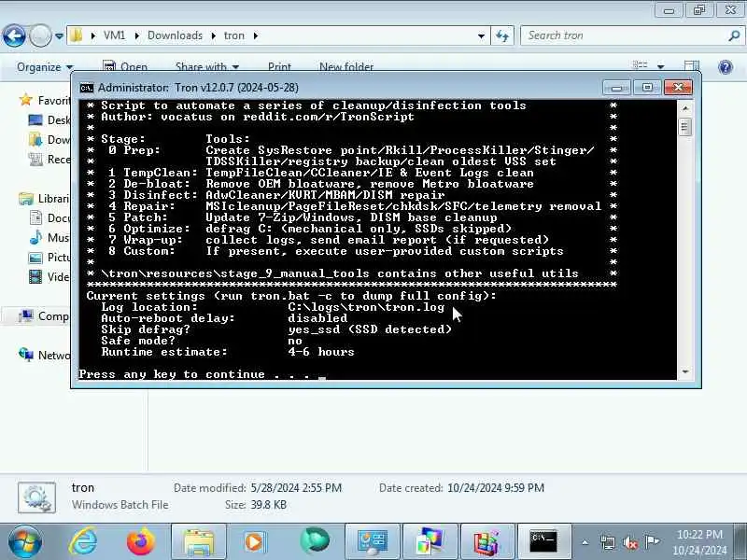Click the '4-6 hours' runtime estimate text
This screenshot has width=747, height=560.
click(321, 352)
